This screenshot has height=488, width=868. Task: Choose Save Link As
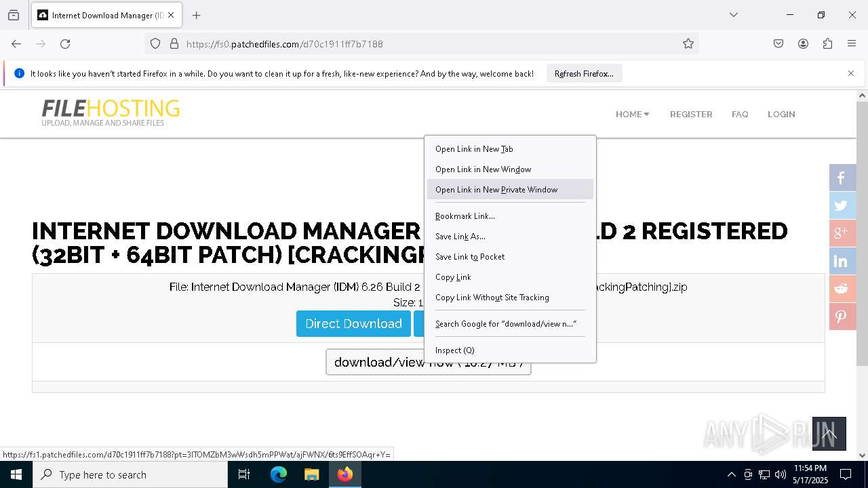coord(510,237)
